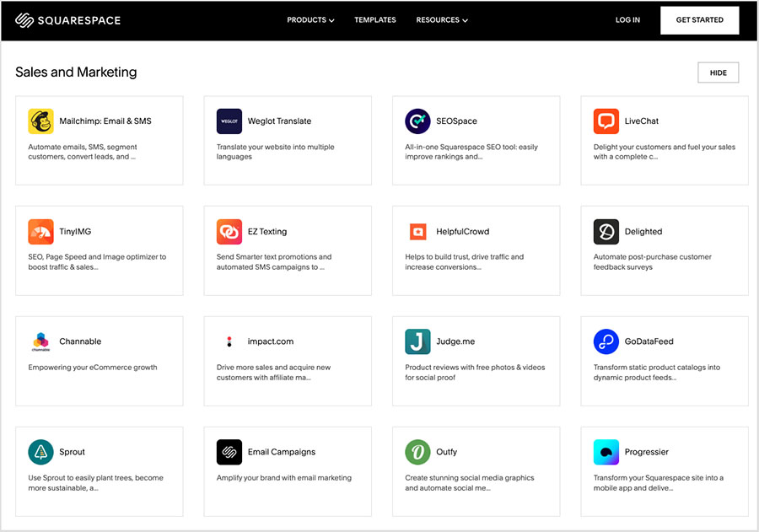The width and height of the screenshot is (759, 532).
Task: Select the EZ Texting title
Action: coord(267,231)
